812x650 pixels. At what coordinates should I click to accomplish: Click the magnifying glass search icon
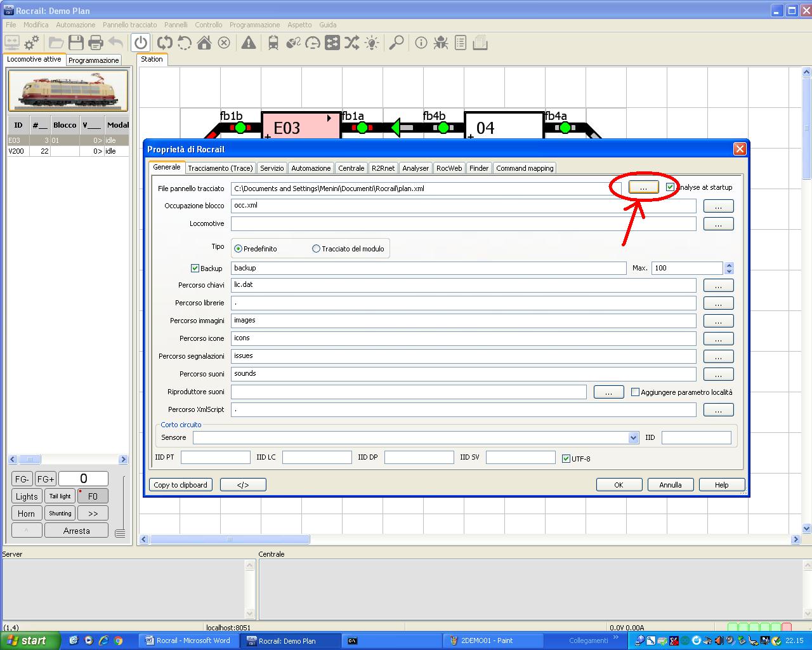pos(396,43)
